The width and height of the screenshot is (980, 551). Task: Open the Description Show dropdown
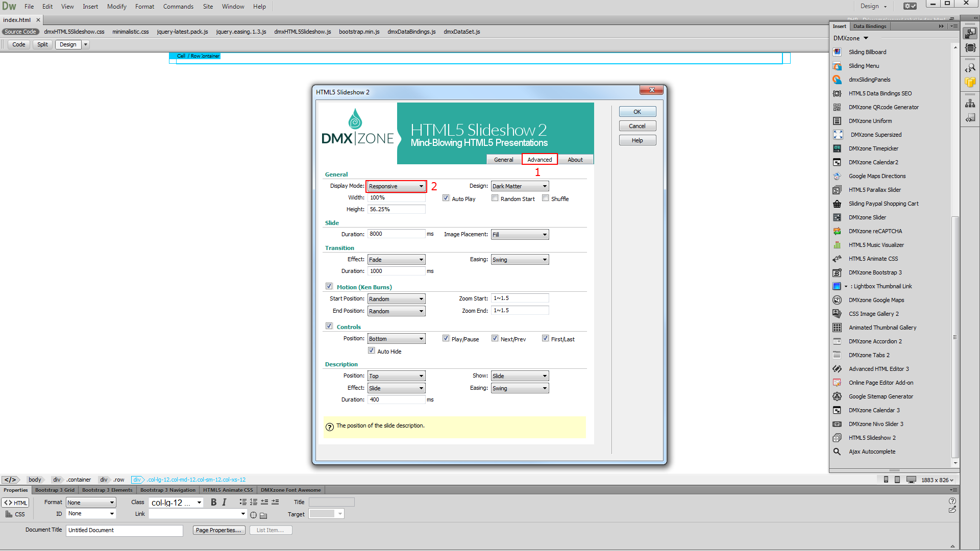[520, 376]
